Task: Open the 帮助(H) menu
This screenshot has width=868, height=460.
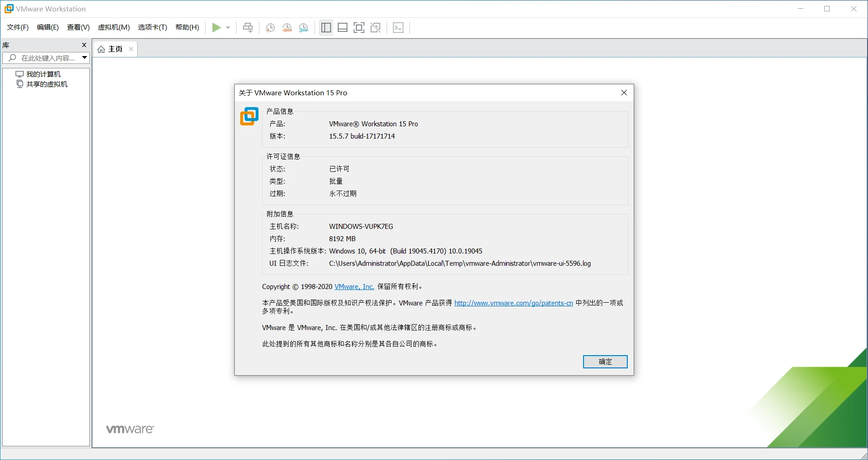Action: coord(187,27)
